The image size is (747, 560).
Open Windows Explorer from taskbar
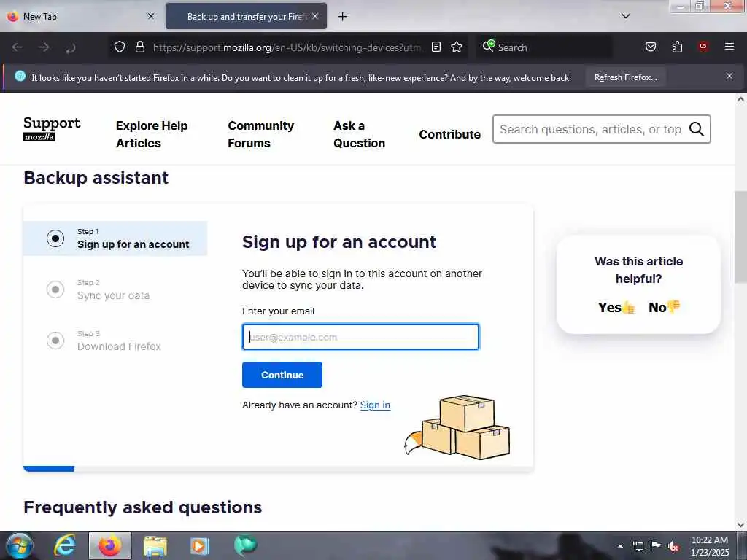(155, 546)
